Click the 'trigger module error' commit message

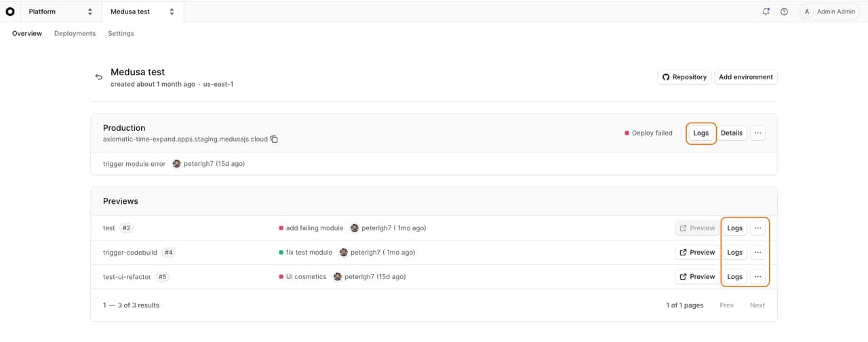134,164
